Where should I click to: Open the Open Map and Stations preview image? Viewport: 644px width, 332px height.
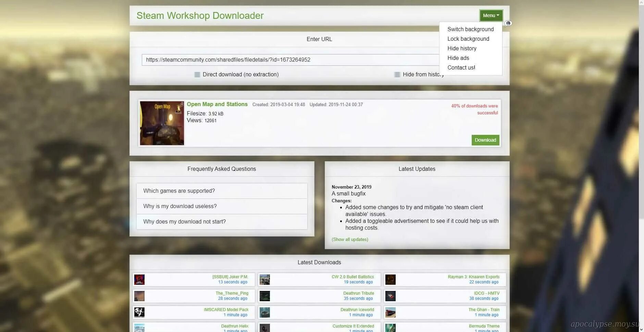click(x=162, y=123)
